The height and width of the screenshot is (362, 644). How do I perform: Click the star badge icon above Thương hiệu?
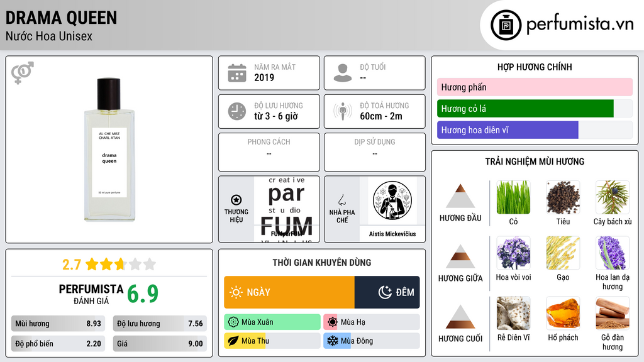pyautogui.click(x=236, y=200)
